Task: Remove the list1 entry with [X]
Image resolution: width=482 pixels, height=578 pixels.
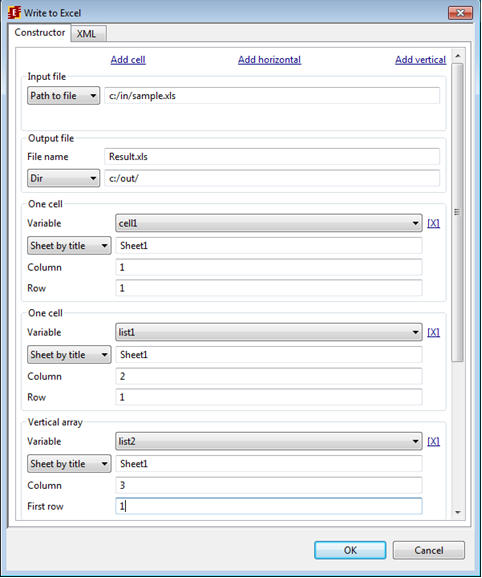Action: click(433, 332)
